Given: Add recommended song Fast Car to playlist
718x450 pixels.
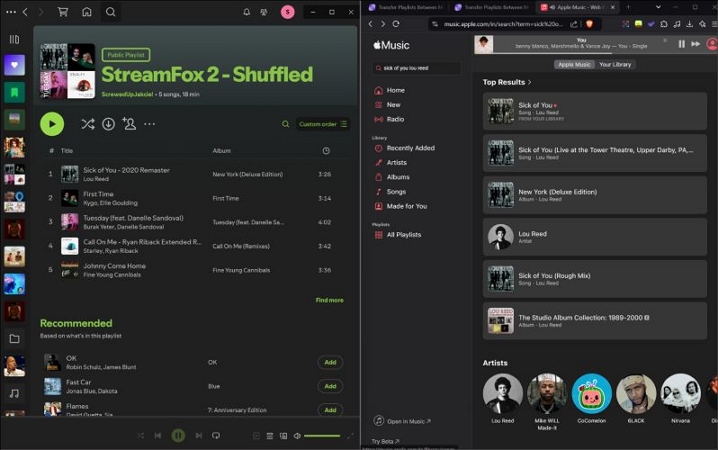Looking at the screenshot, I should pos(330,386).
